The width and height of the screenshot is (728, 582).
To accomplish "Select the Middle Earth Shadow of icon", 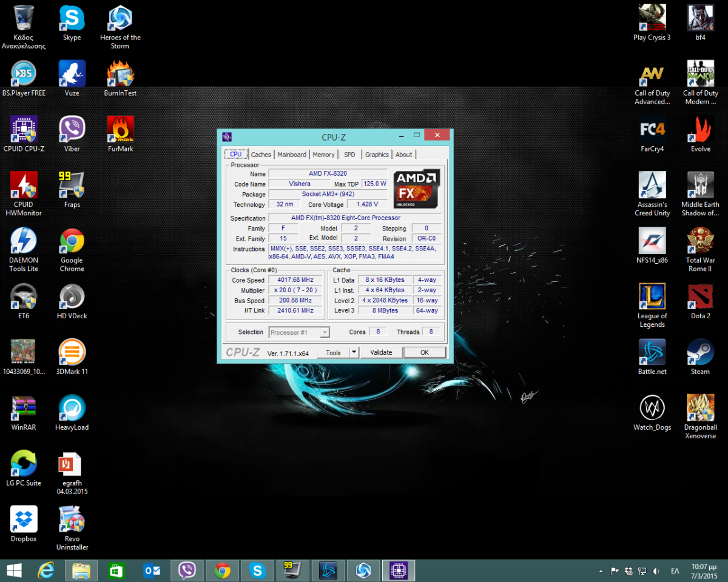I will (701, 194).
